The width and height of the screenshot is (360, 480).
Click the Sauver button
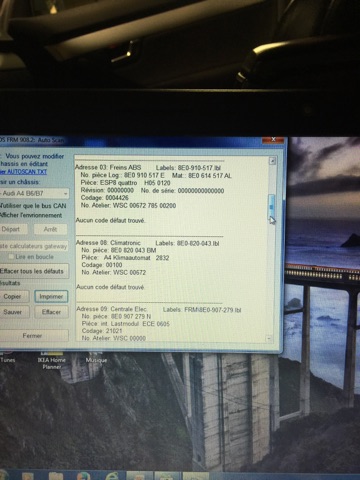tap(13, 312)
